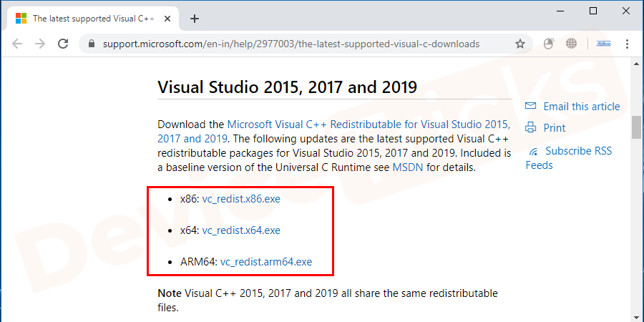Open the globe extension icon
Image resolution: width=644 pixels, height=322 pixels.
(x=571, y=44)
